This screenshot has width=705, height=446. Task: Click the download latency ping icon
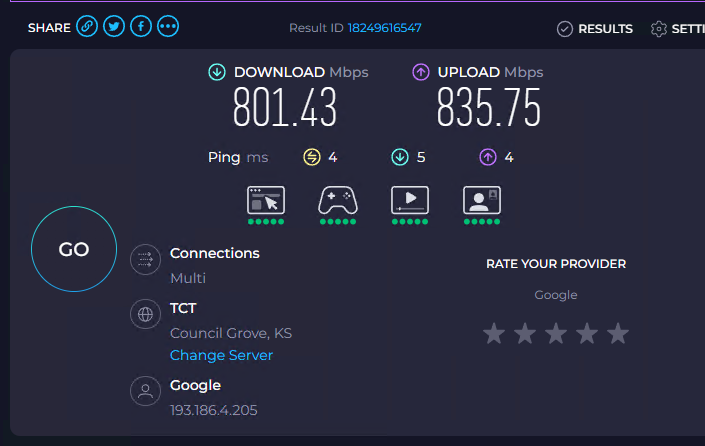(x=400, y=157)
